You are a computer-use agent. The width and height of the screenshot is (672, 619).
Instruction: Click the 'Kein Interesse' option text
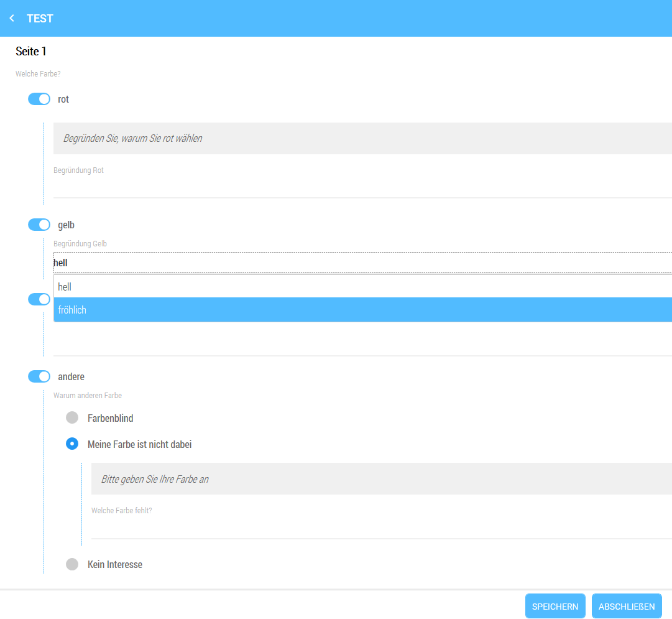pyautogui.click(x=115, y=564)
